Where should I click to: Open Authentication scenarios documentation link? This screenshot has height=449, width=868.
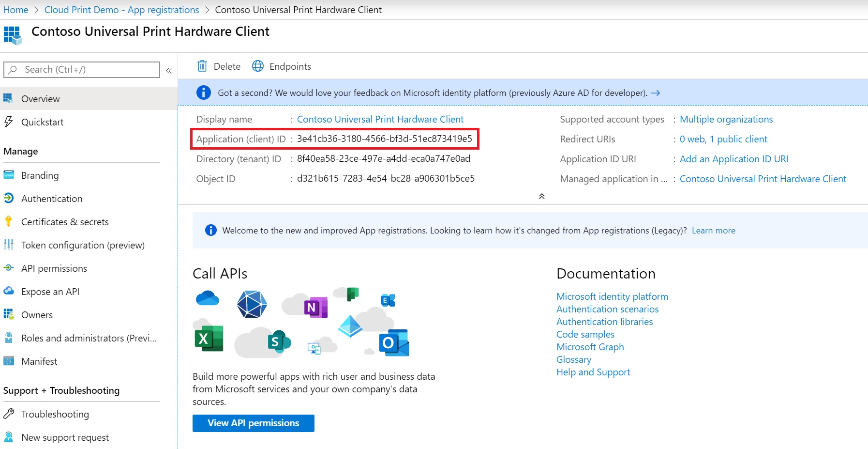tap(608, 309)
